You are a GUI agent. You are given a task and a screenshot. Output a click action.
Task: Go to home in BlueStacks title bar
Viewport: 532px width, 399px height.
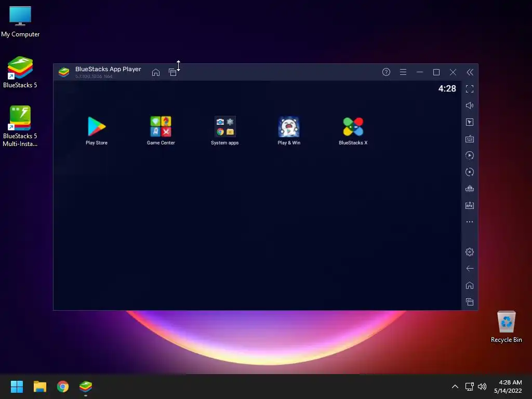point(156,72)
